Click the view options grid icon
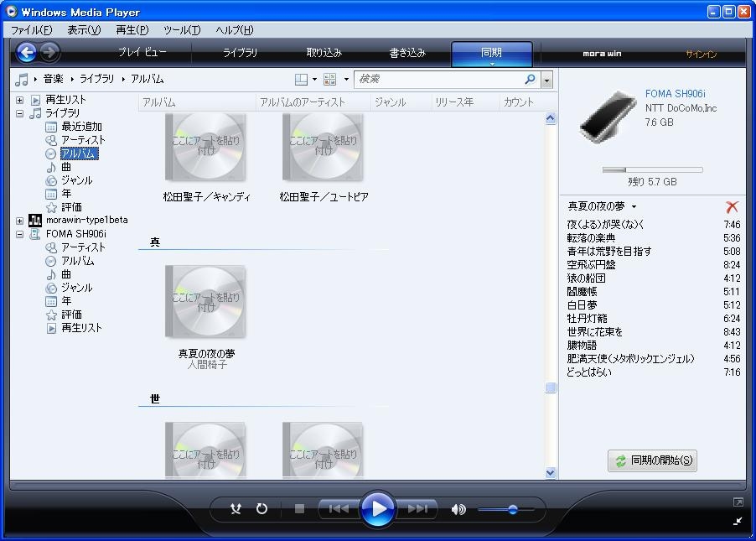756x541 pixels. 329,79
